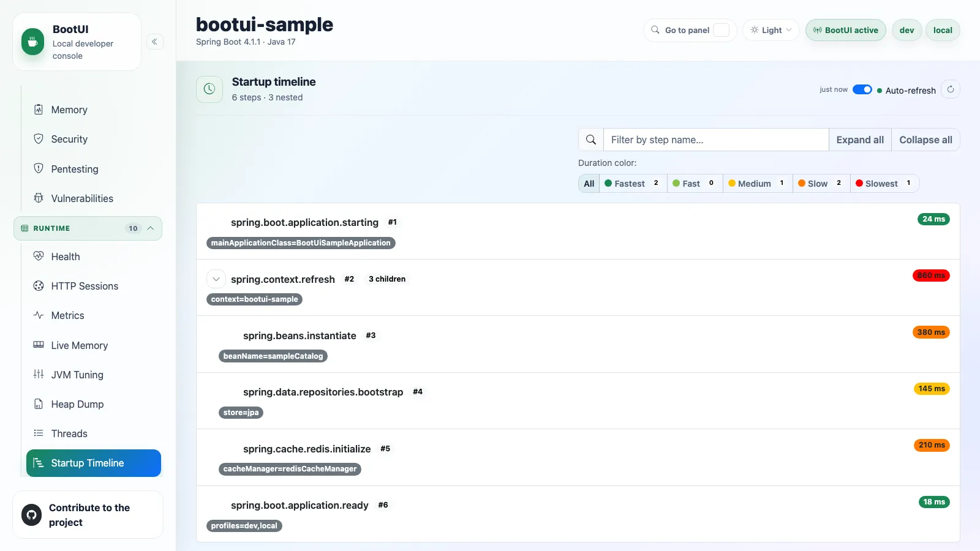The height and width of the screenshot is (551, 980).
Task: Click the Health heartbeat icon
Action: click(39, 256)
